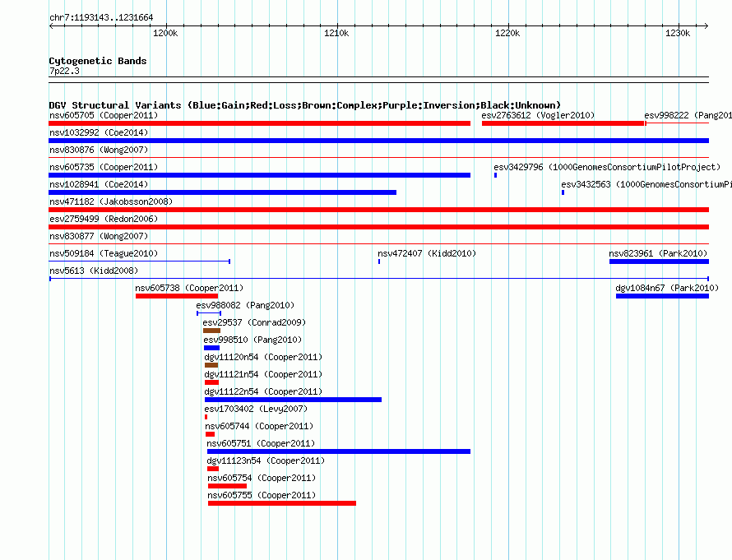Image resolution: width=732 pixels, height=560 pixels.
Task: Open nsv605751 (Cooper2011) label
Action: coord(261,443)
